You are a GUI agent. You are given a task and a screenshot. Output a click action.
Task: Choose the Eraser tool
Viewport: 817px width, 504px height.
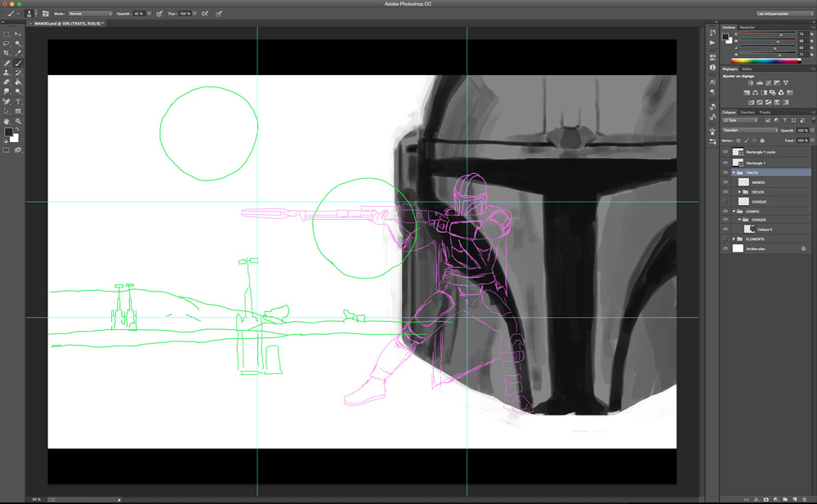tap(7, 83)
